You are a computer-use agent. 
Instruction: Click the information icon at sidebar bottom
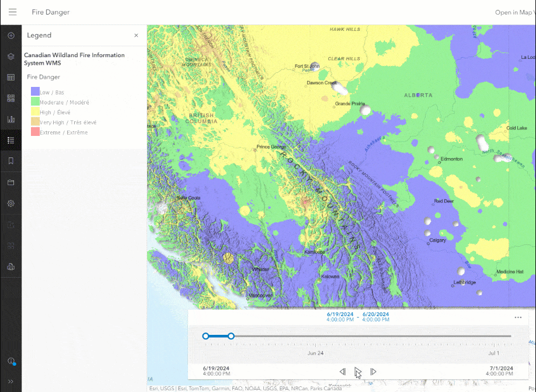[11, 361]
